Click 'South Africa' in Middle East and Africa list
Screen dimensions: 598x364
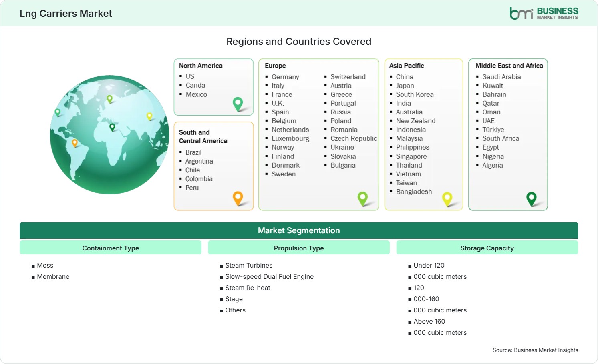501,138
